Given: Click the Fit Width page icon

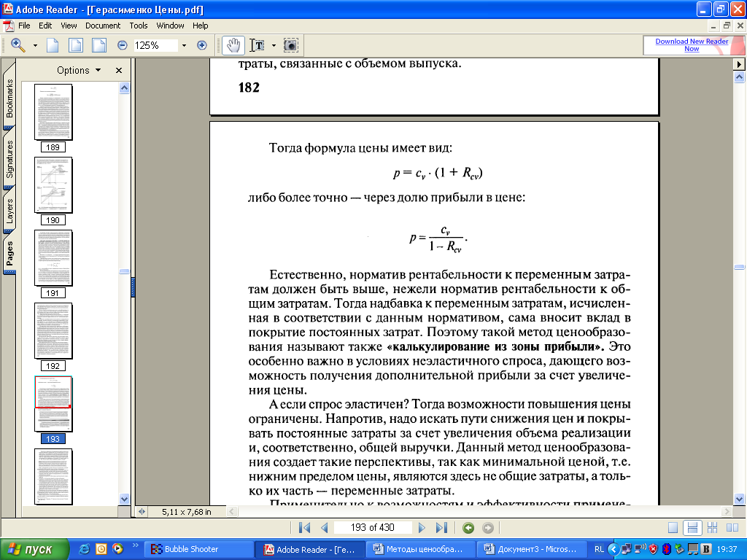Looking at the screenshot, I should point(99,45).
